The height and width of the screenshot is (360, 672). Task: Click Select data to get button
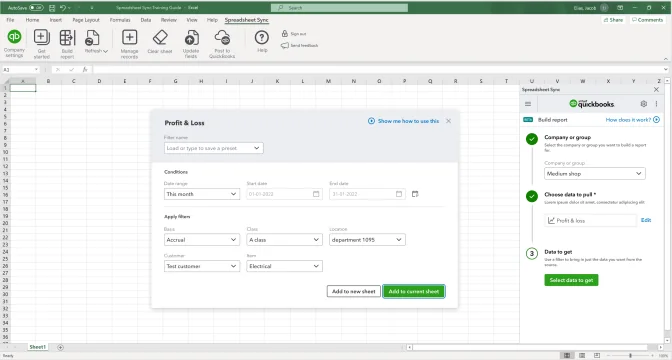pos(571,280)
